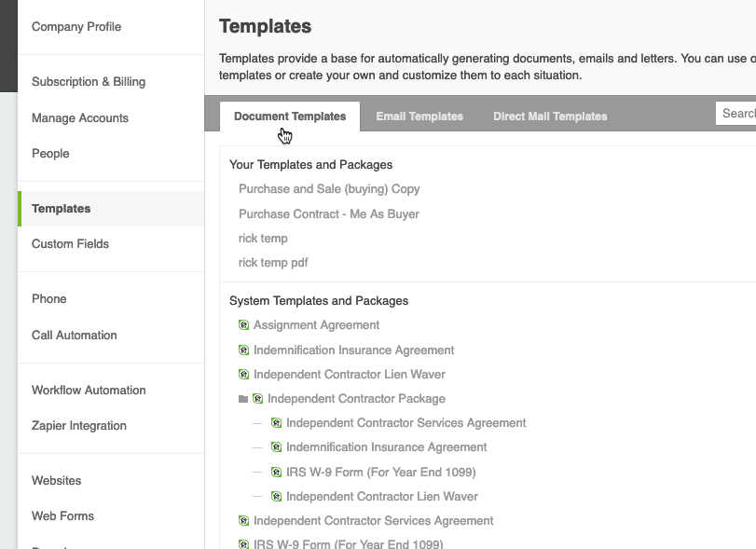Select the Document Templates tab
Viewport: 756px width, 549px height.
coord(290,117)
